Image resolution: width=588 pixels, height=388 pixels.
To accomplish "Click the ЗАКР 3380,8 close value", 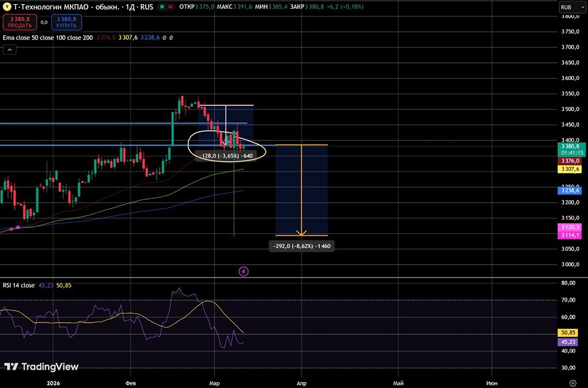I will 307,6.
